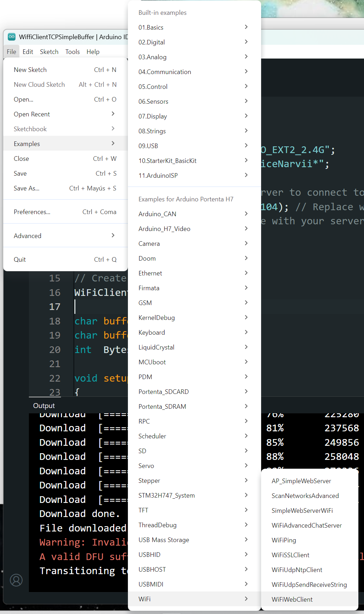
Task: Select the Output panel tab
Action: 44,406
